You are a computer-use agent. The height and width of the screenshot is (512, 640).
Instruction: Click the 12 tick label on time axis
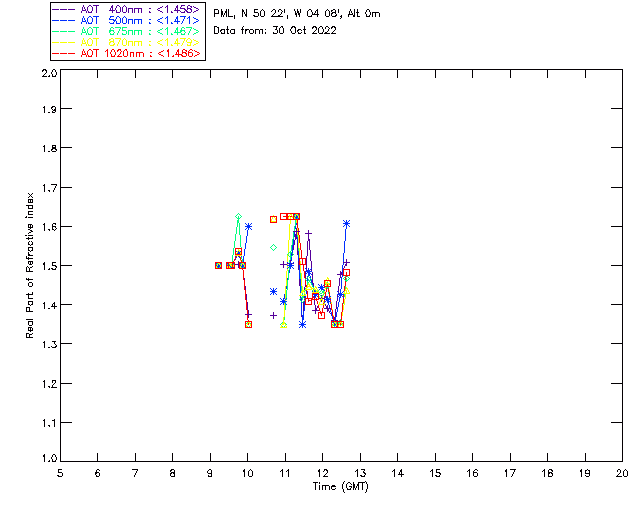(x=322, y=472)
